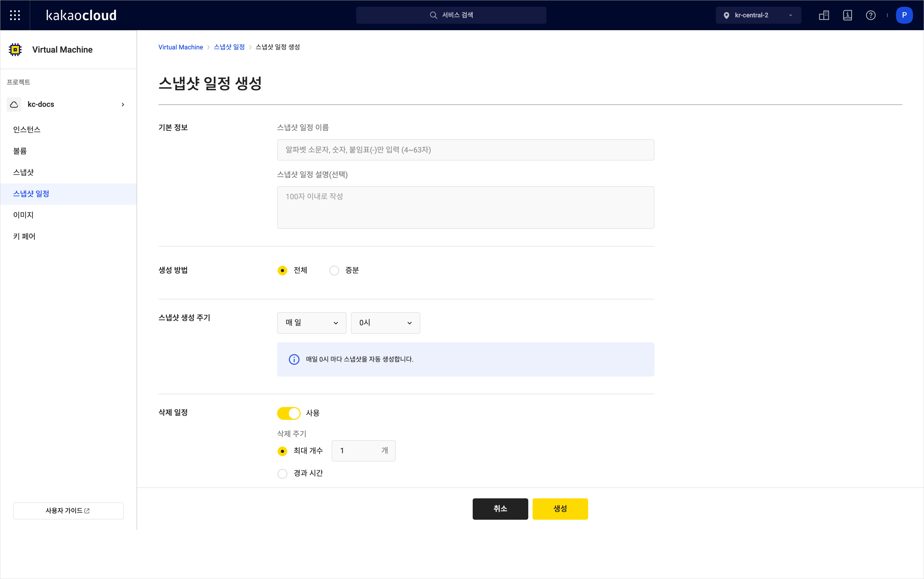Open the info document icon in header
Image resolution: width=924 pixels, height=579 pixels.
pos(847,15)
